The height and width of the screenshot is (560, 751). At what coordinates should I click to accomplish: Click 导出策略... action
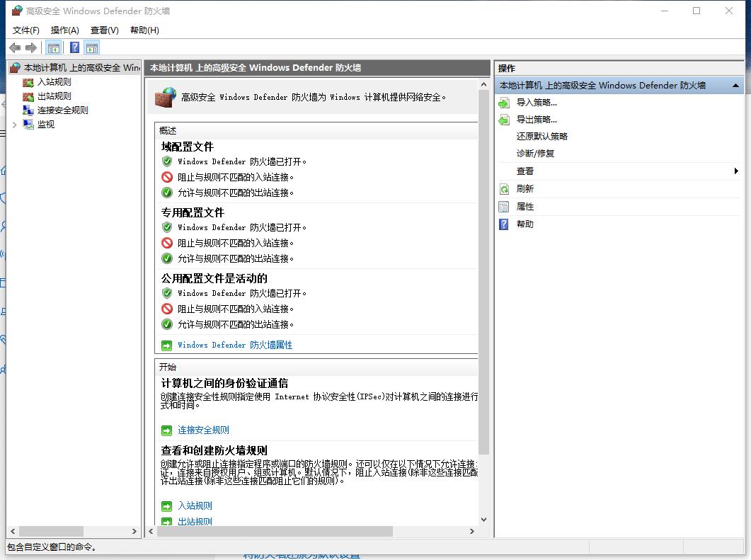tap(537, 120)
